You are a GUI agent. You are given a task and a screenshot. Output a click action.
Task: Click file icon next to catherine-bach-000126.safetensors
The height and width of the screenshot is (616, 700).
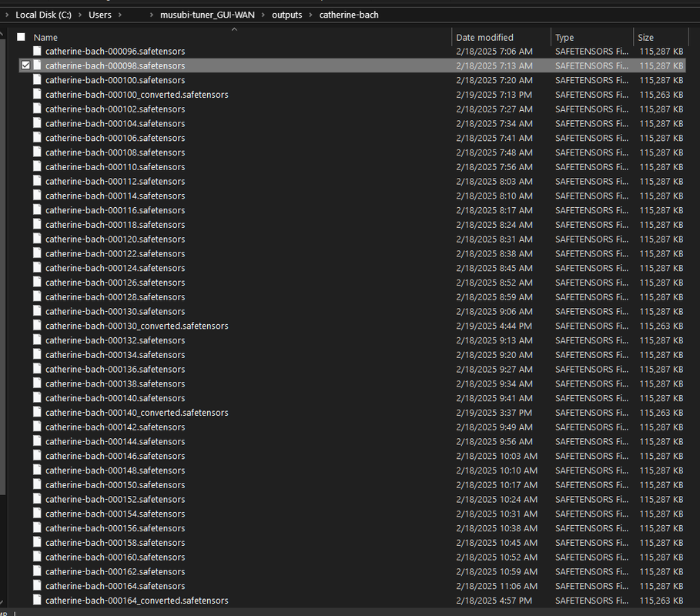(37, 282)
